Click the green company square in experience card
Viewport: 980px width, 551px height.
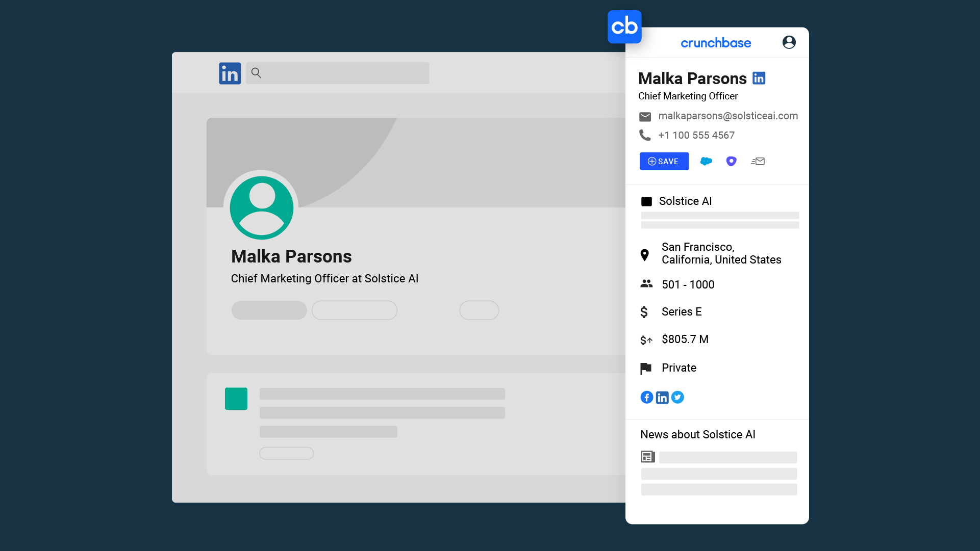[236, 399]
